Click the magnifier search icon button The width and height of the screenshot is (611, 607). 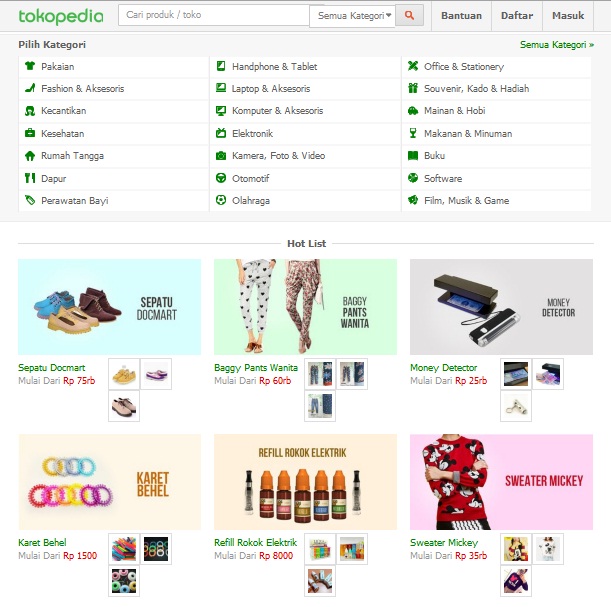409,16
